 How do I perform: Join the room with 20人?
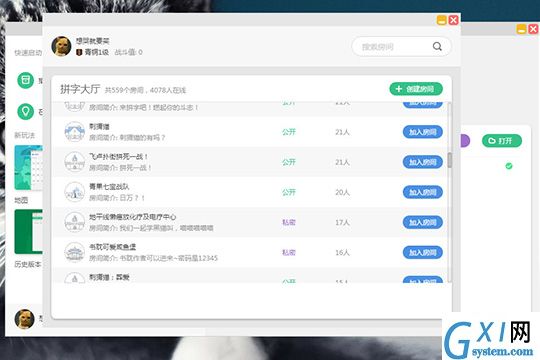point(423,192)
